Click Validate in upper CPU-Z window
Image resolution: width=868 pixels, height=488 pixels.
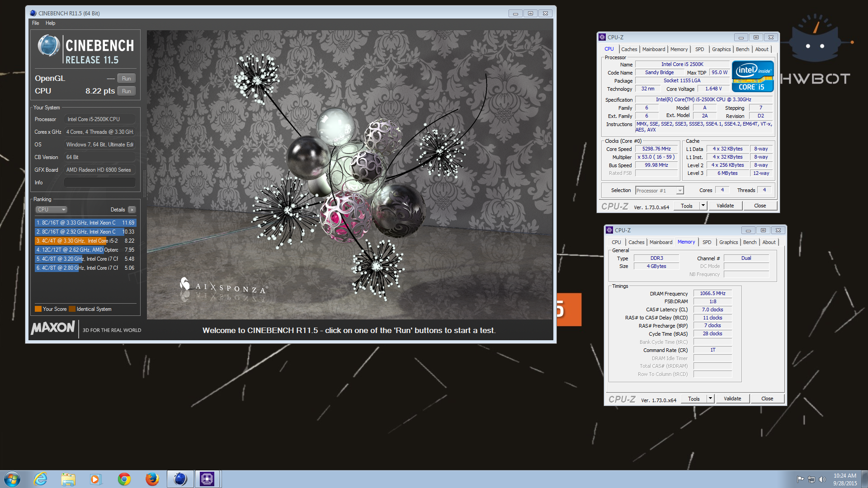click(x=725, y=206)
